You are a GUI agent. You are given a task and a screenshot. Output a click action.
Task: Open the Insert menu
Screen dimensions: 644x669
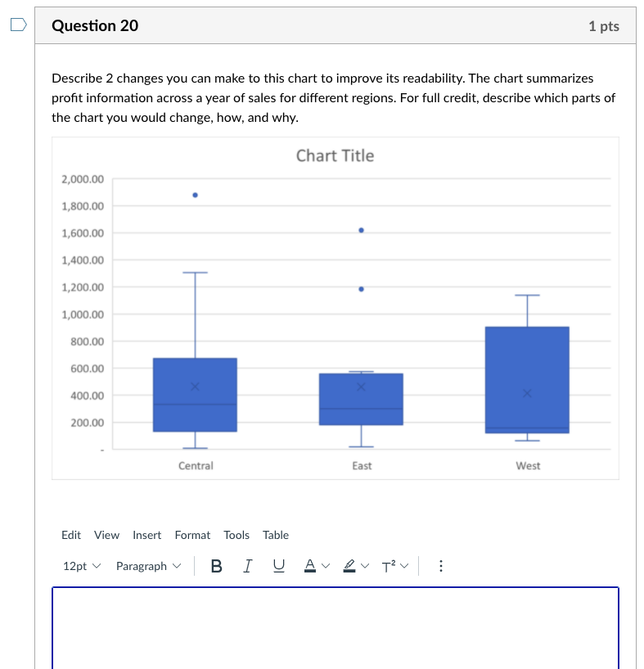pyautogui.click(x=146, y=535)
